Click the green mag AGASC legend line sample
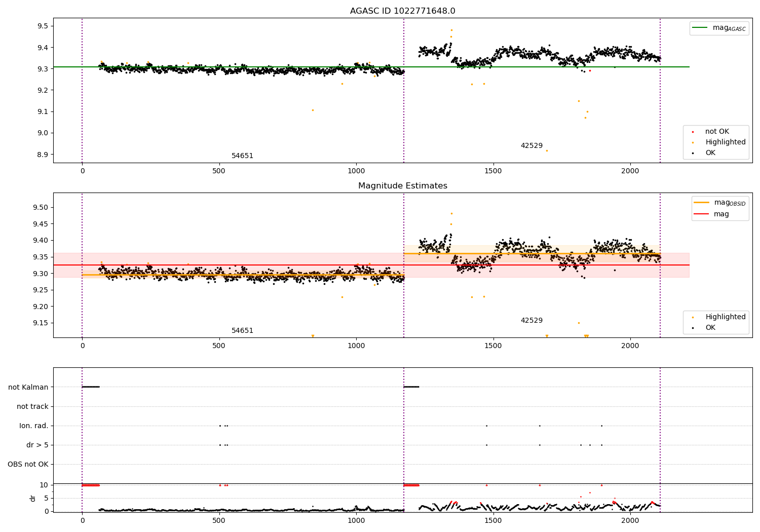This screenshot has width=760, height=532. (x=700, y=28)
